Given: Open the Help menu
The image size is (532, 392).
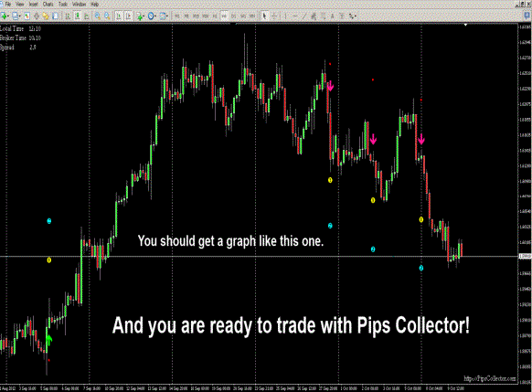Looking at the screenshot, I should (x=95, y=5).
